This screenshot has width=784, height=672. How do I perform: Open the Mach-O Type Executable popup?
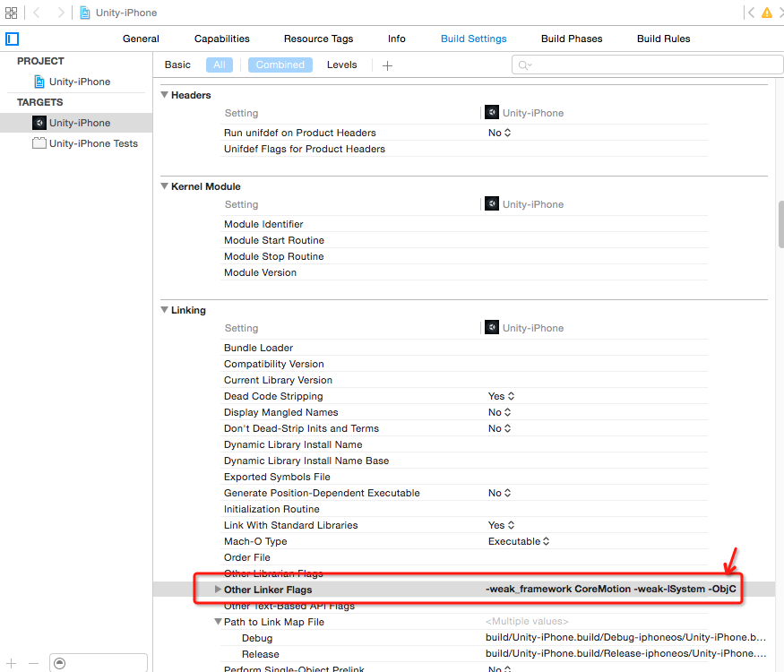[x=519, y=541]
